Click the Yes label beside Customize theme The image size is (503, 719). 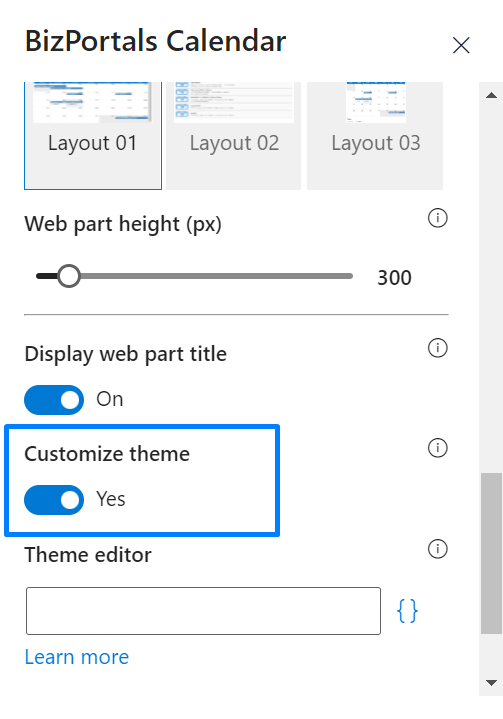(111, 499)
